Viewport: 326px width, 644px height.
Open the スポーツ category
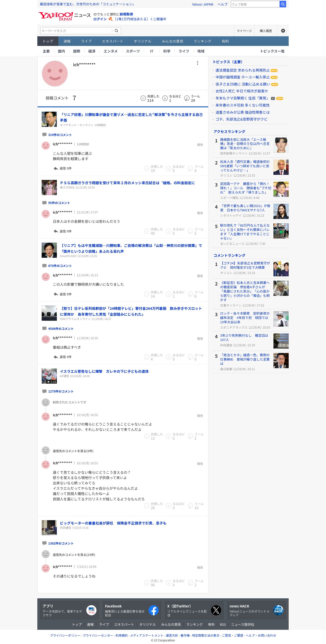pos(133,51)
